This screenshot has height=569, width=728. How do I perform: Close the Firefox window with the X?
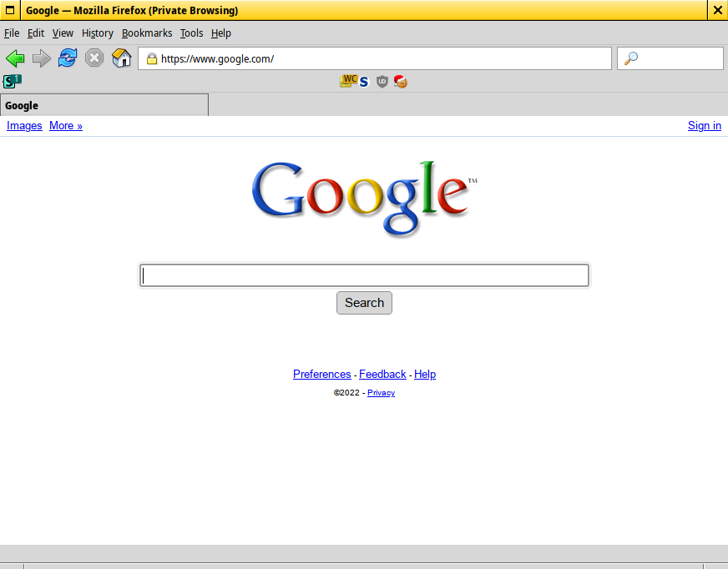pos(717,10)
